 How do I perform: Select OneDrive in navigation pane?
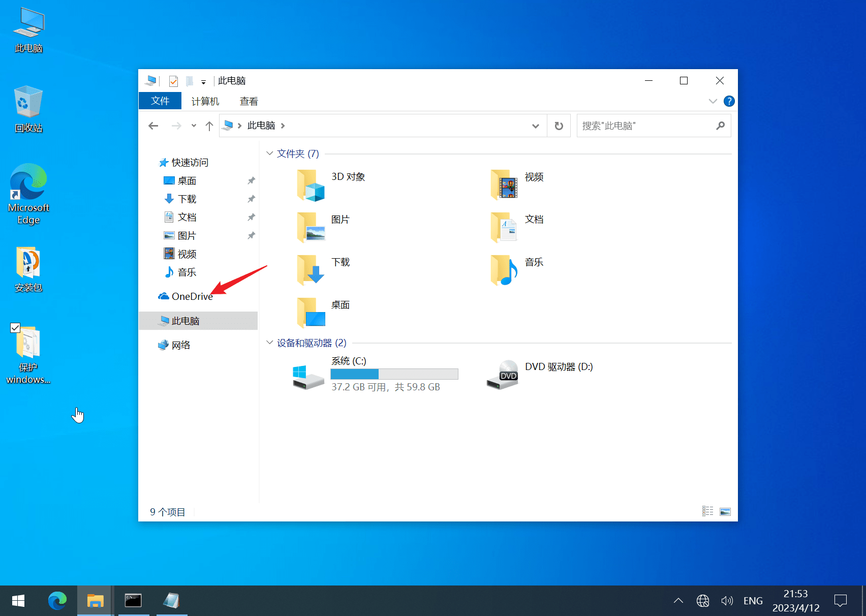[192, 296]
